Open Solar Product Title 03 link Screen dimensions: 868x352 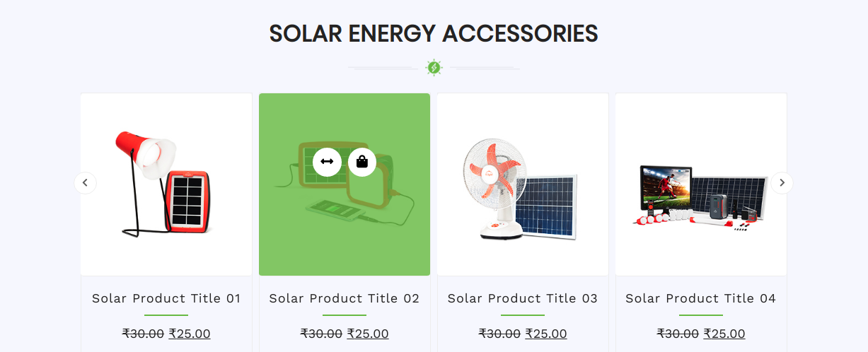coord(523,298)
